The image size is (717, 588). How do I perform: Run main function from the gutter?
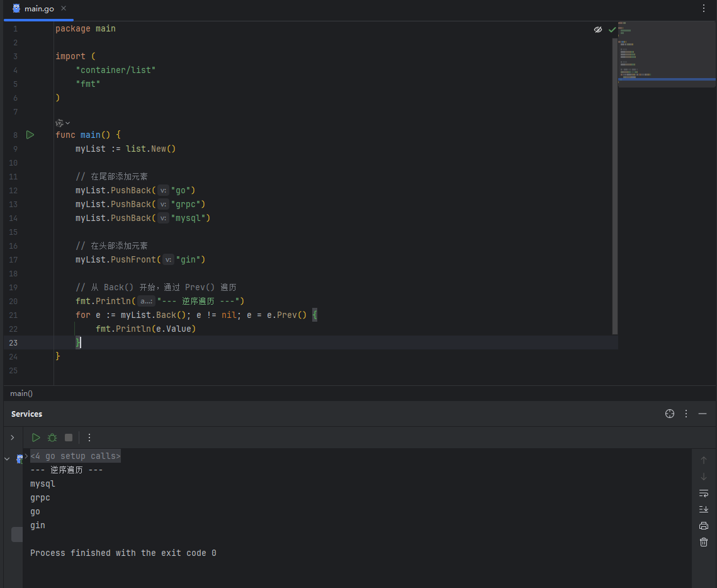(x=30, y=135)
